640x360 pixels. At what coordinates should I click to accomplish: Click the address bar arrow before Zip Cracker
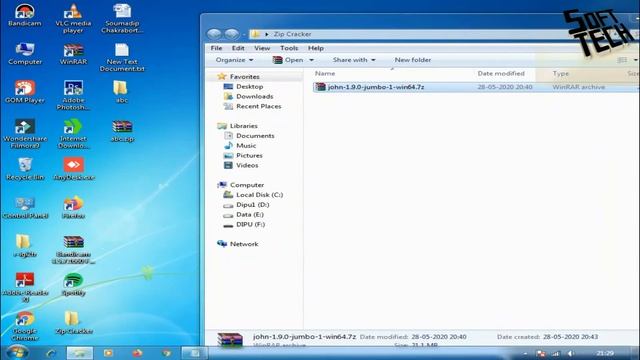coord(267,34)
